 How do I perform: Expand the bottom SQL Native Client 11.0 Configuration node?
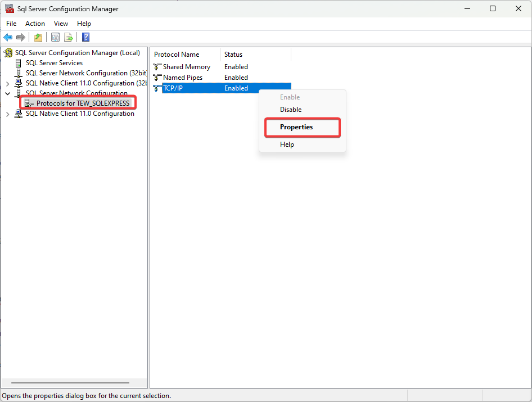pyautogui.click(x=7, y=114)
